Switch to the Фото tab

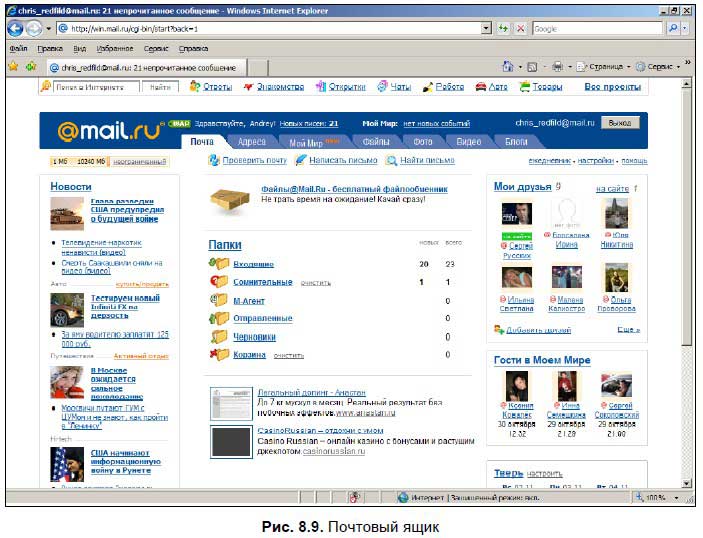click(x=422, y=142)
